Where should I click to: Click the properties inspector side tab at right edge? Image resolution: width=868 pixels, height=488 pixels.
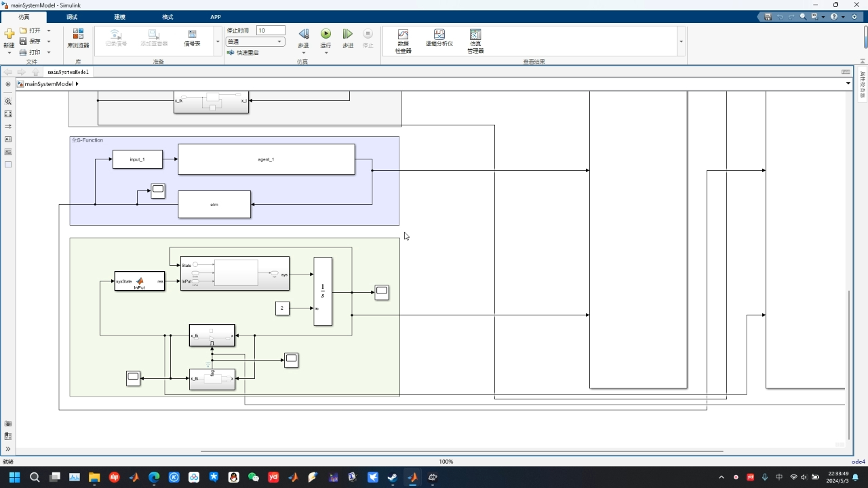pyautogui.click(x=863, y=85)
